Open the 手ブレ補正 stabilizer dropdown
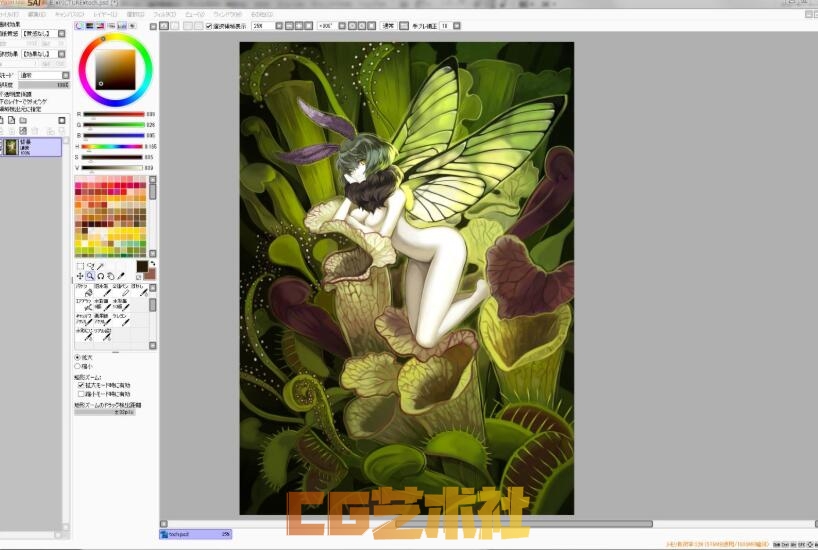Image resolution: width=818 pixels, height=550 pixels. click(x=457, y=26)
